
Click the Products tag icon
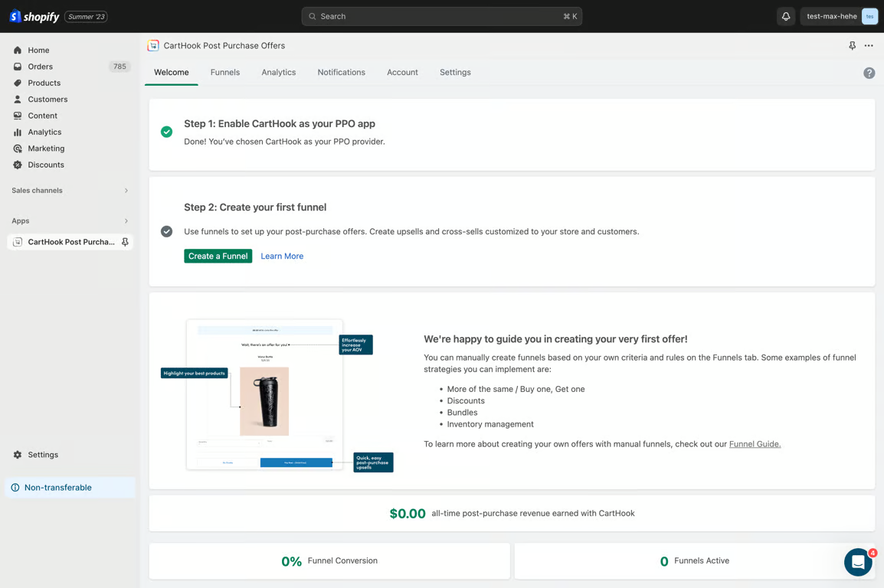18,83
